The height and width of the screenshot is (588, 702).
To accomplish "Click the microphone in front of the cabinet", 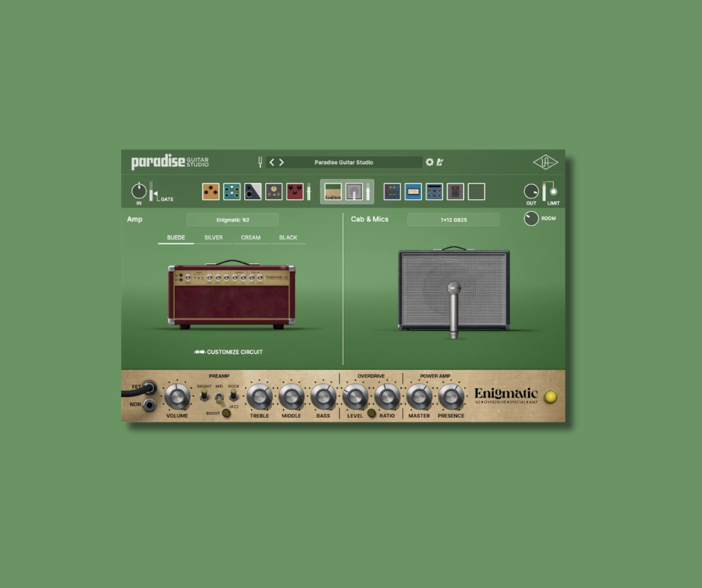I will pyautogui.click(x=454, y=310).
